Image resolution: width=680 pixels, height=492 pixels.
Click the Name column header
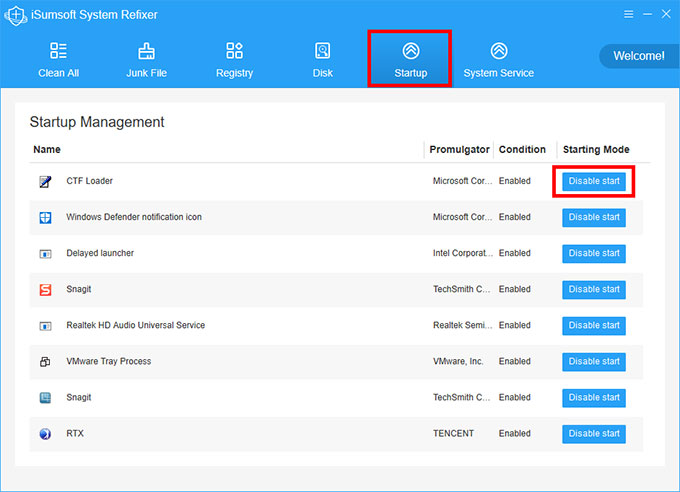(x=47, y=150)
